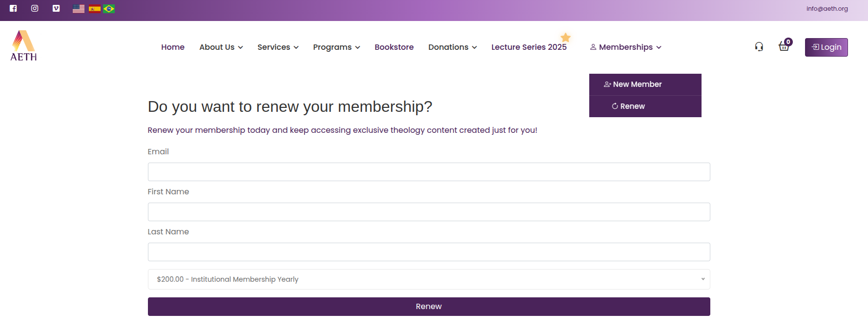Click the purple Login button
The width and height of the screenshot is (868, 333).
click(826, 47)
